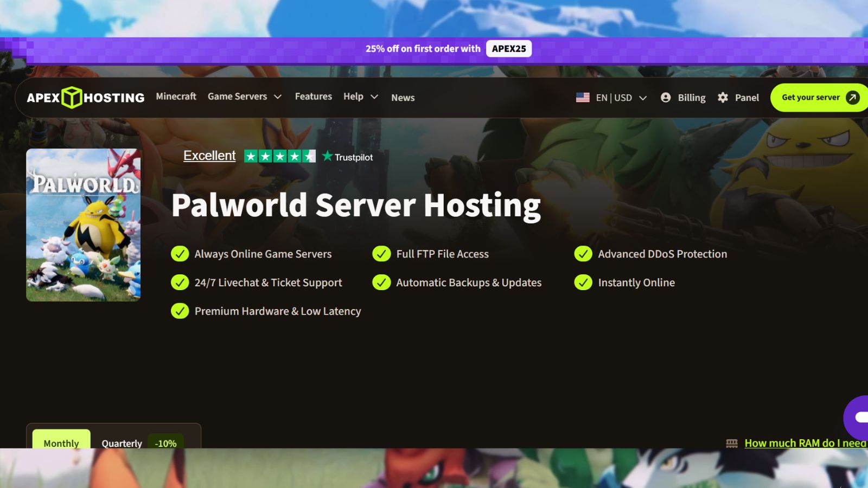This screenshot has width=868, height=488.
Task: Click the US flag language icon
Action: click(582, 98)
